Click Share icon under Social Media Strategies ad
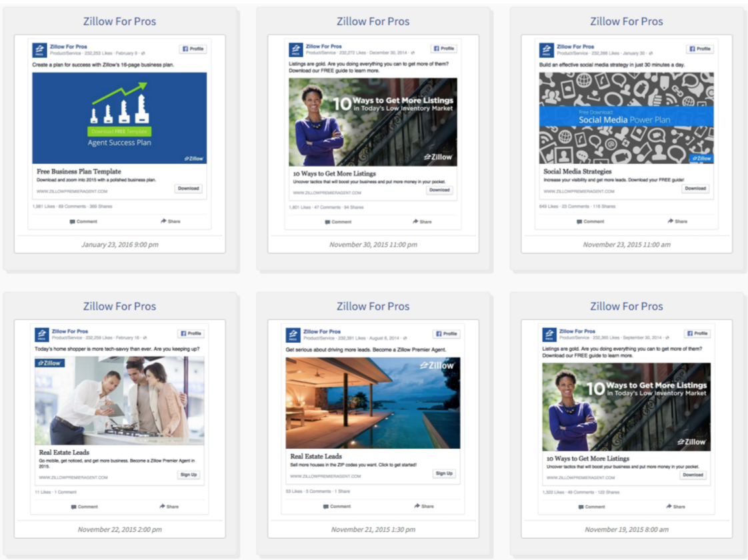The height and width of the screenshot is (560, 748). [x=670, y=221]
